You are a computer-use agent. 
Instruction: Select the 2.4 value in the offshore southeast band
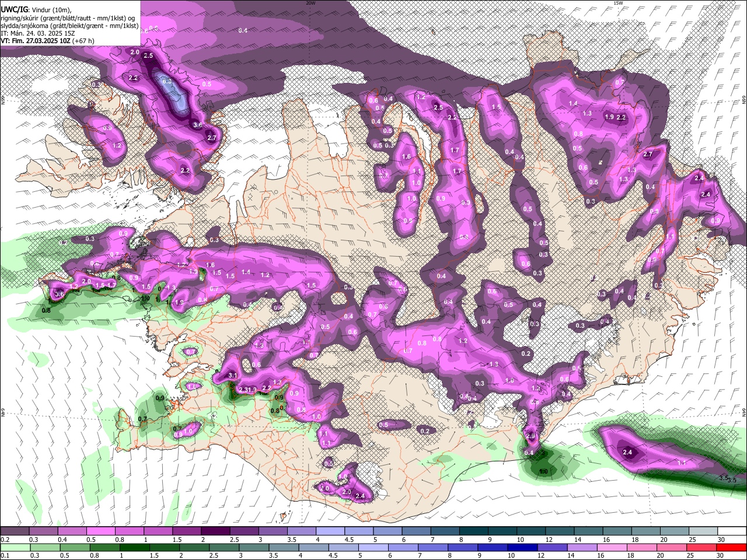[x=628, y=452]
